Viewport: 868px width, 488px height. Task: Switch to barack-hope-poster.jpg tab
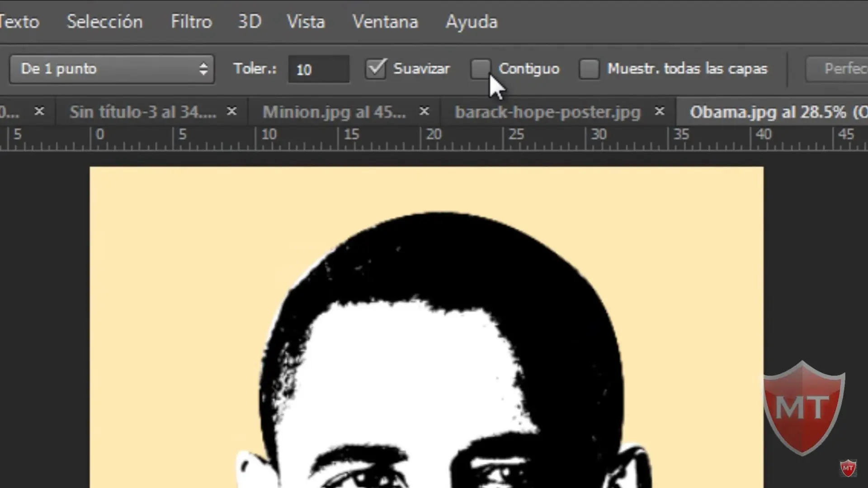547,112
